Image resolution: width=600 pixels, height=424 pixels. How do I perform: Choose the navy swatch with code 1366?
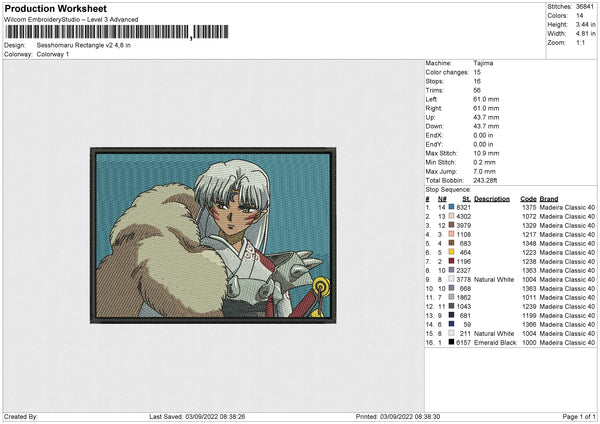(452, 324)
